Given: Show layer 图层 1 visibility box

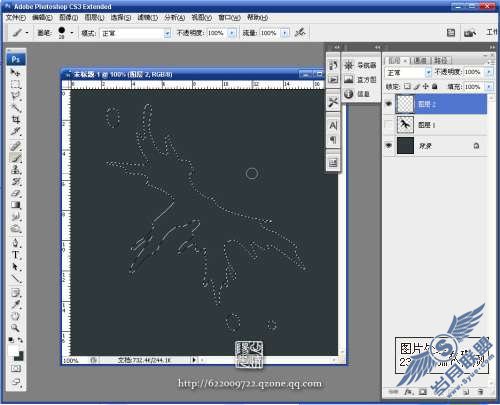Looking at the screenshot, I should tap(389, 125).
